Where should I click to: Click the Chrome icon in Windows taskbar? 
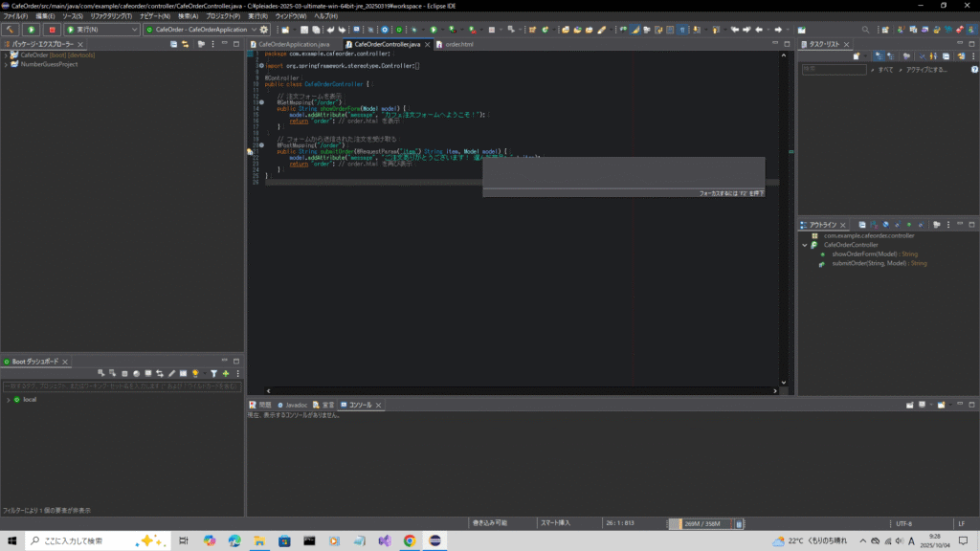coord(409,540)
